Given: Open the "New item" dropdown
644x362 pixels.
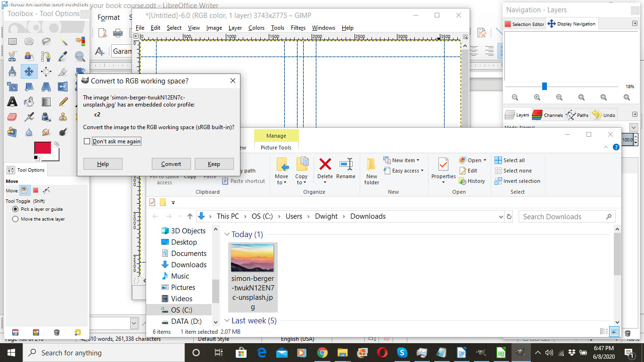Looking at the screenshot, I should click(x=402, y=160).
